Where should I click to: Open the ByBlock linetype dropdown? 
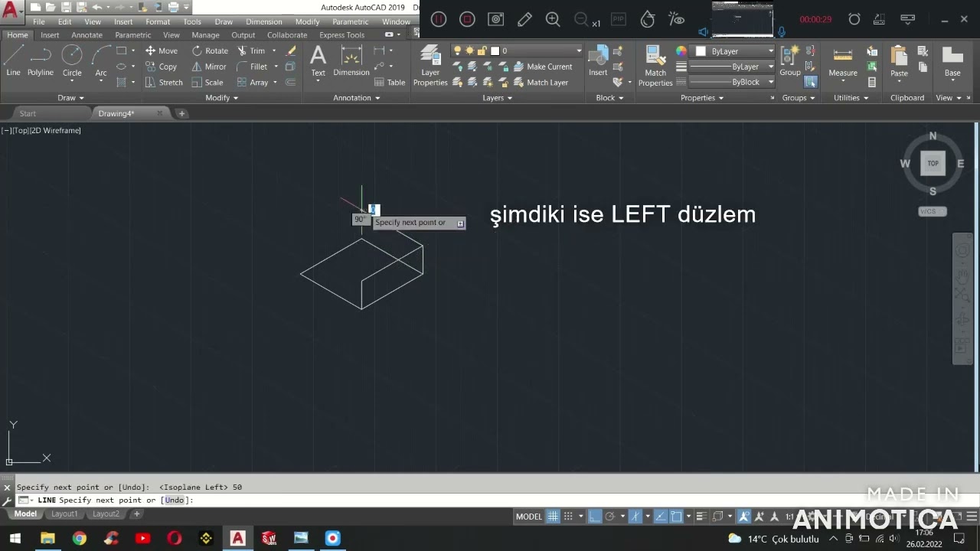click(771, 82)
